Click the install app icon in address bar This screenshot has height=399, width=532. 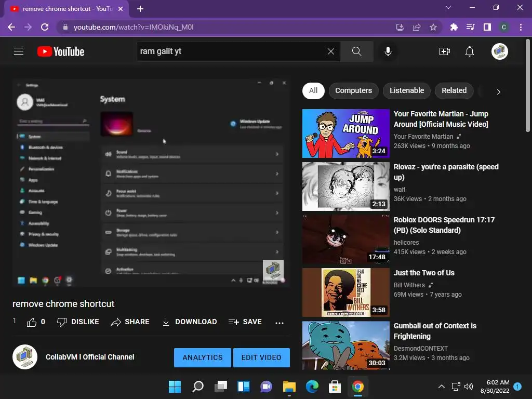(400, 27)
